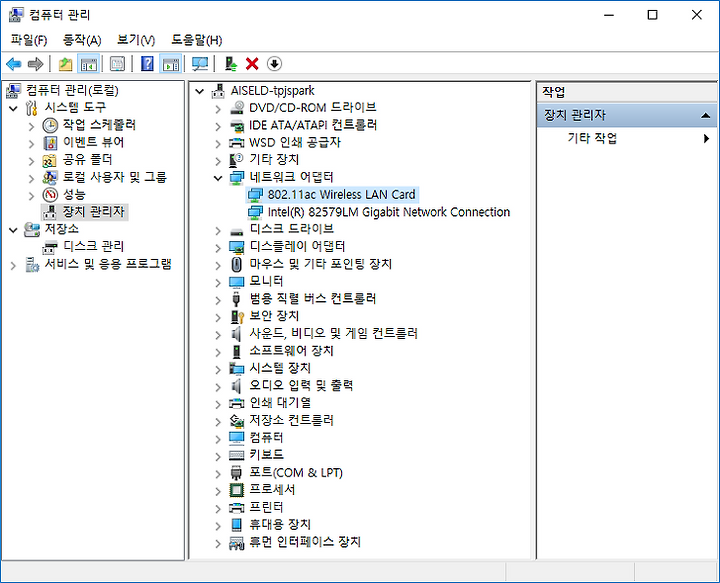Image resolution: width=720 pixels, height=583 pixels.
Task: Click the Up one level folder icon
Action: tap(65, 64)
